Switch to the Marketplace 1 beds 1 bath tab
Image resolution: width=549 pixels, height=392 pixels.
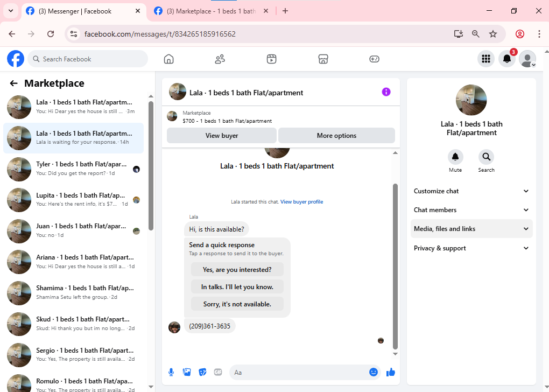[x=212, y=11]
